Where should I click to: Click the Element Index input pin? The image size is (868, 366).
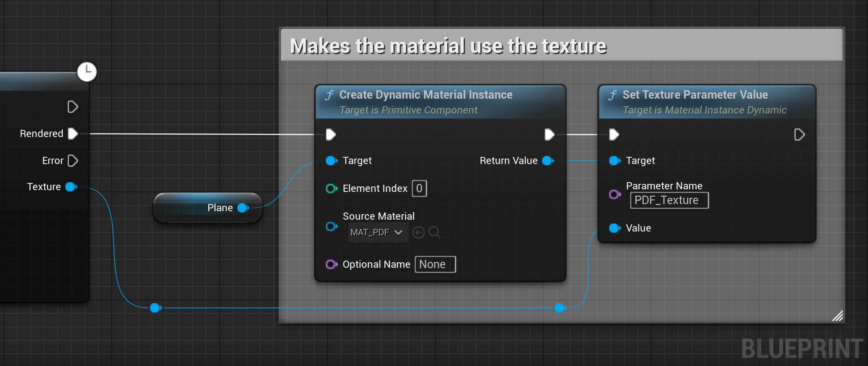332,188
